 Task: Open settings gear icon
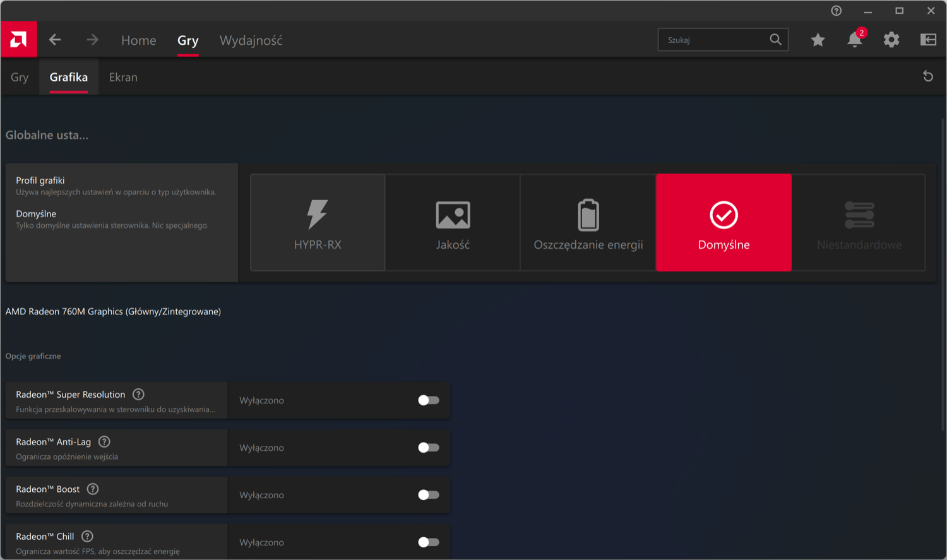[x=891, y=40]
